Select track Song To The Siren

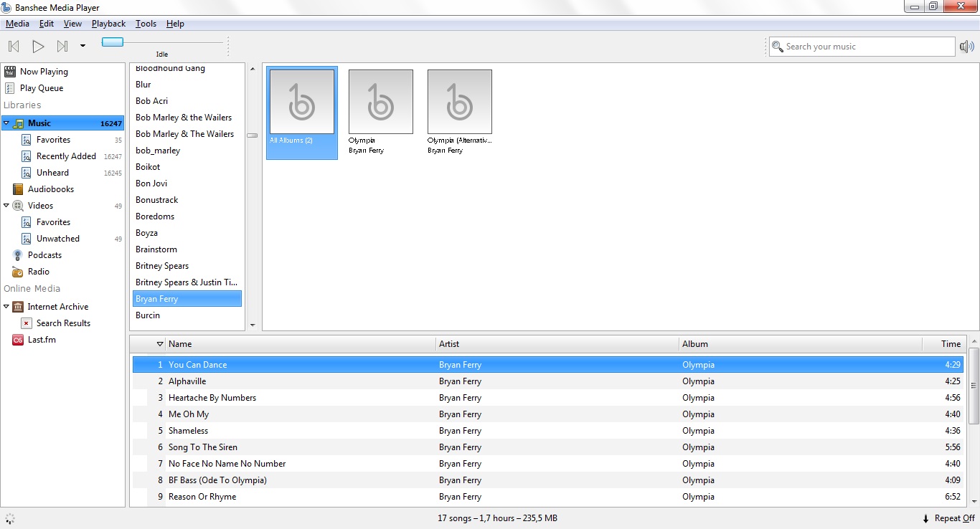coord(548,447)
